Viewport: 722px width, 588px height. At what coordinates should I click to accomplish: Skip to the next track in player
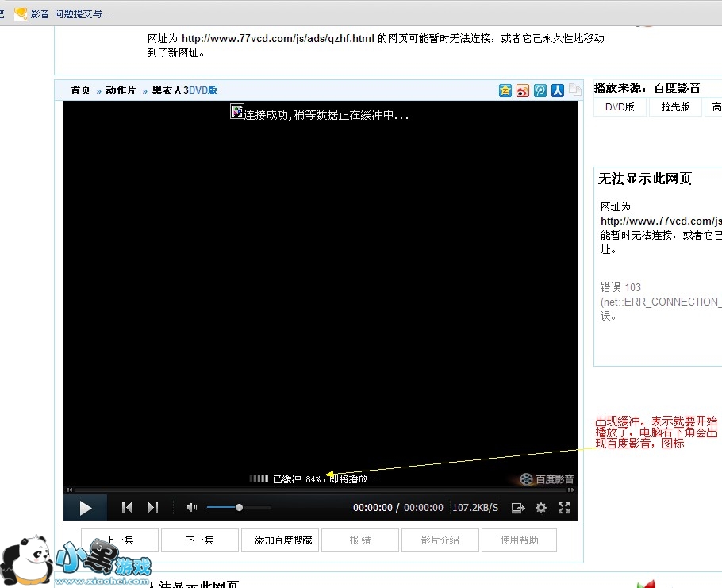pyautogui.click(x=153, y=508)
